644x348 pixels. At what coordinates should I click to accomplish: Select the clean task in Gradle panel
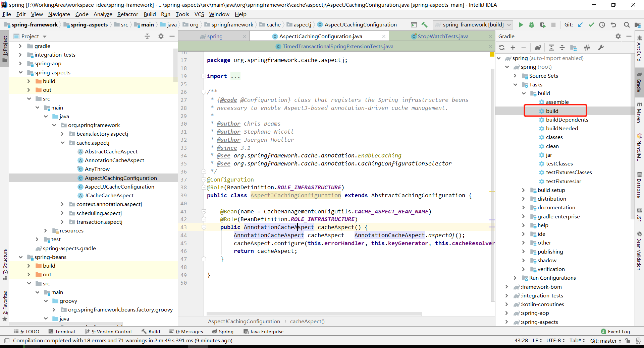coord(552,146)
